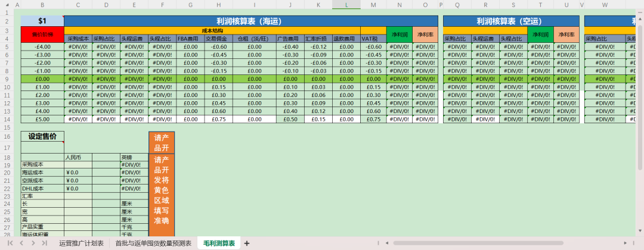The height and width of the screenshot is (250, 644).
Task: Click the 英镑 header cell
Action: tap(134, 157)
